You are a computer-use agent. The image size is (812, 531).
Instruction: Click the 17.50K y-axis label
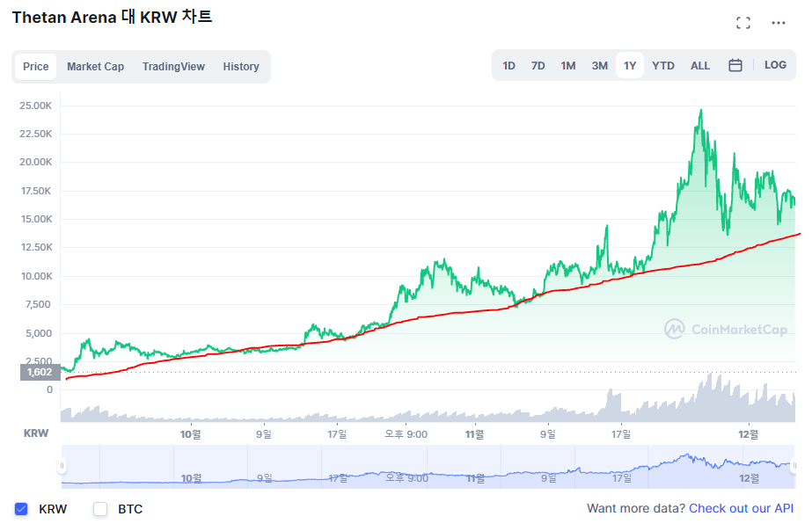click(x=36, y=191)
